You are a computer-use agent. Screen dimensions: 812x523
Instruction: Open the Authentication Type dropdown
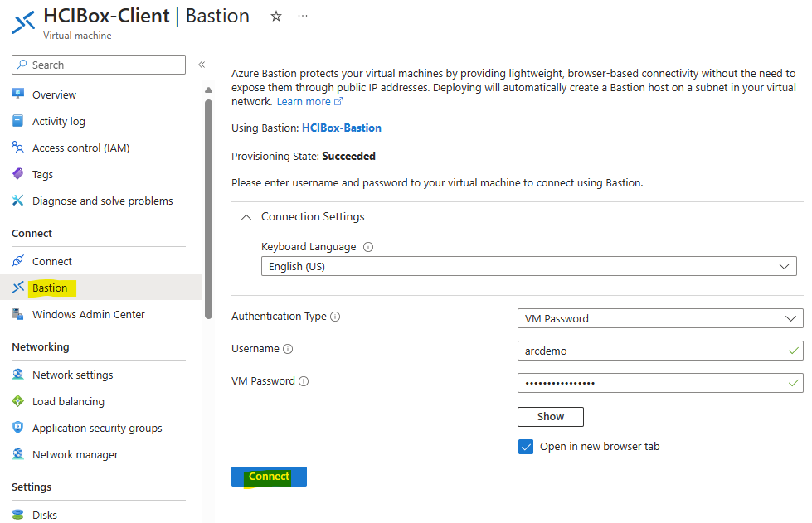[x=660, y=318]
